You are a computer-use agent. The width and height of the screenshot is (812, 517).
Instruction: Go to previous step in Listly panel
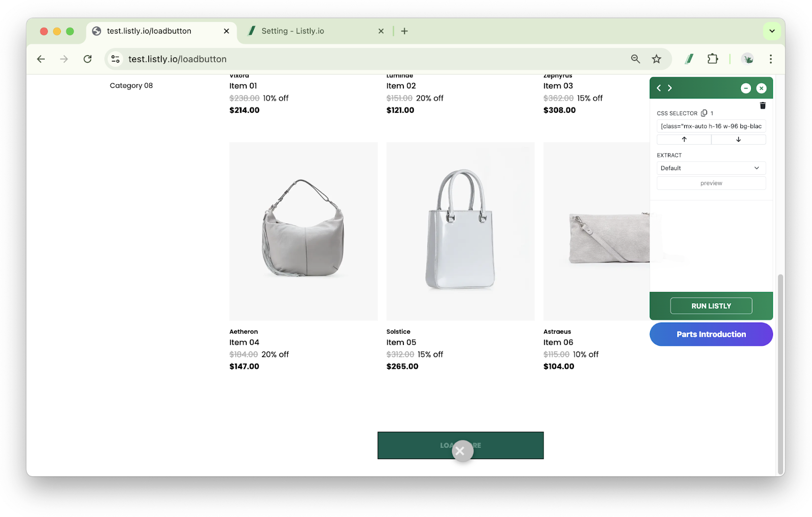pos(659,88)
